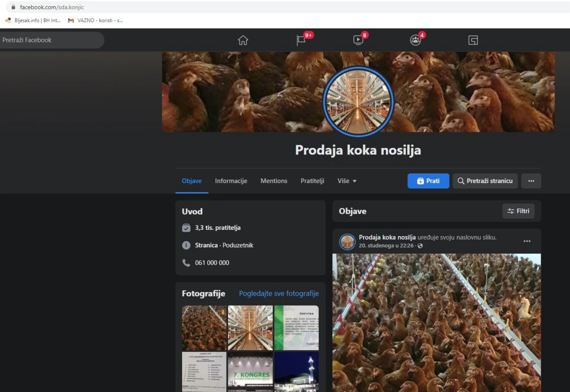Click the phone number 061 000 000

click(212, 263)
